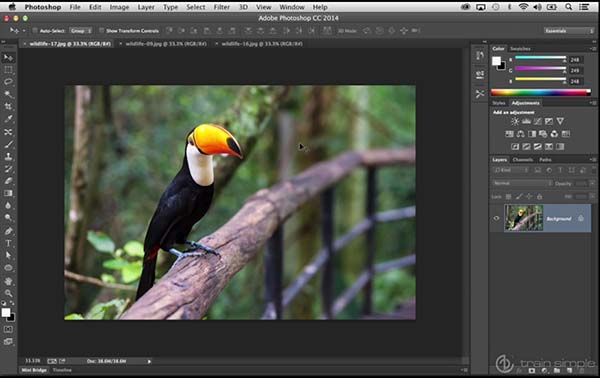
Task: Select the Magic Wand tool
Action: [8, 94]
